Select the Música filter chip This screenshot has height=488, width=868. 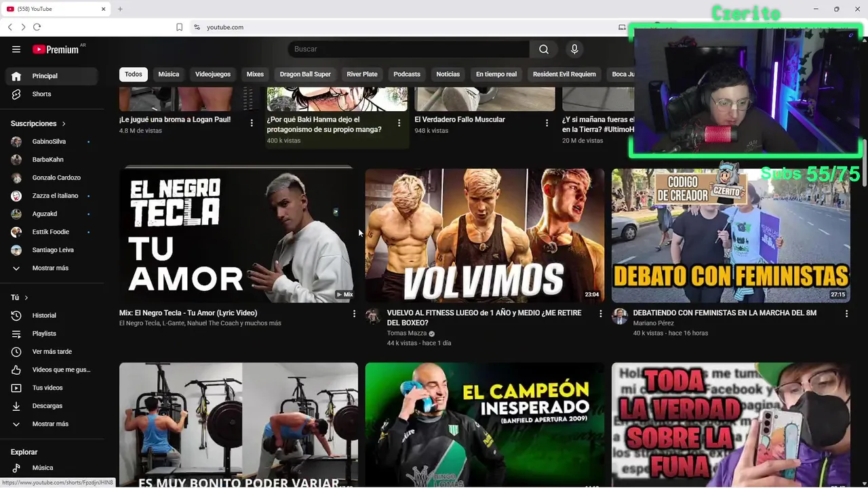(x=169, y=74)
